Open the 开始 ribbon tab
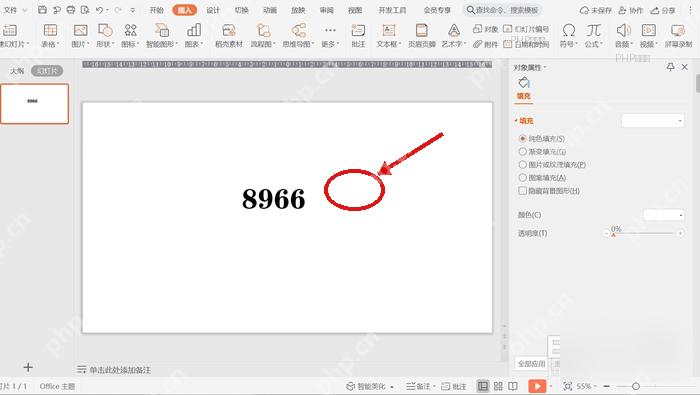Image resolution: width=700 pixels, height=395 pixels. coord(156,10)
